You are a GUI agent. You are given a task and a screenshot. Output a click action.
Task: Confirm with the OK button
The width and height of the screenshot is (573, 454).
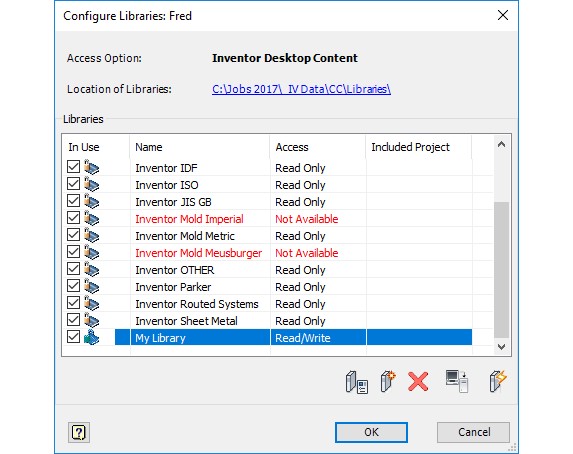pos(371,432)
